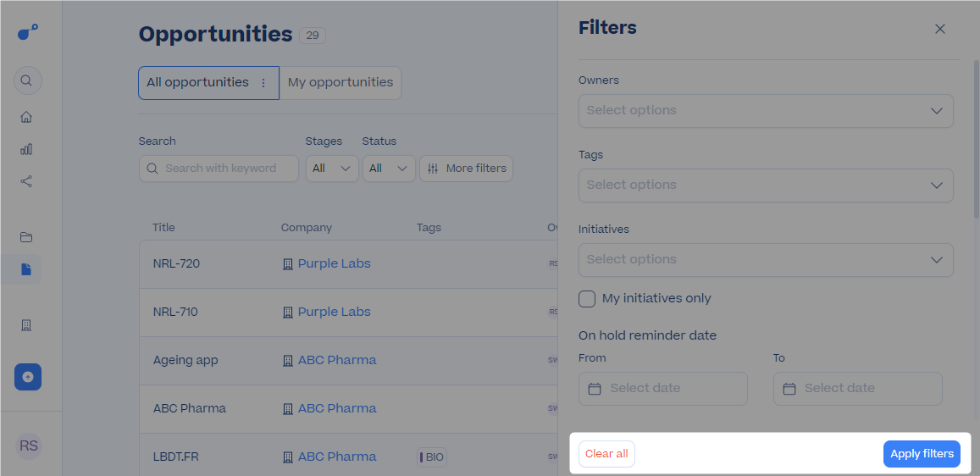Viewport: 980px width, 476px height.
Task: Close the Filters panel with X
Action: coord(940,29)
